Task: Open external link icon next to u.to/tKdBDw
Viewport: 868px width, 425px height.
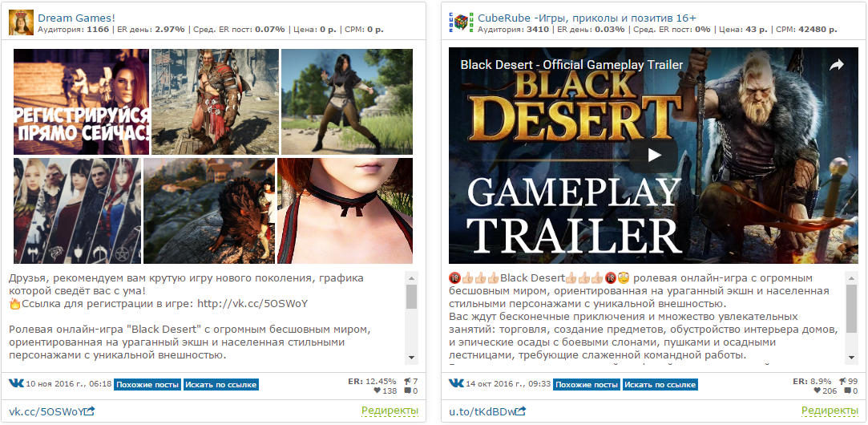Action: 520,411
